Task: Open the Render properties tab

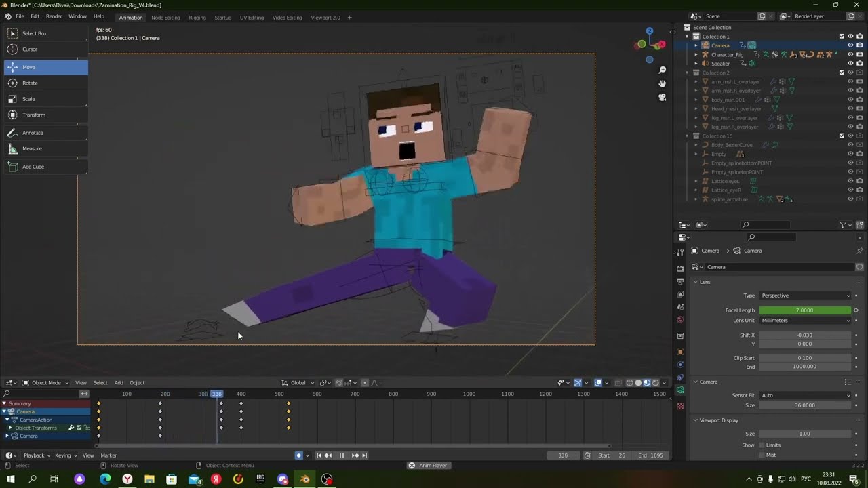Action: pos(680,268)
